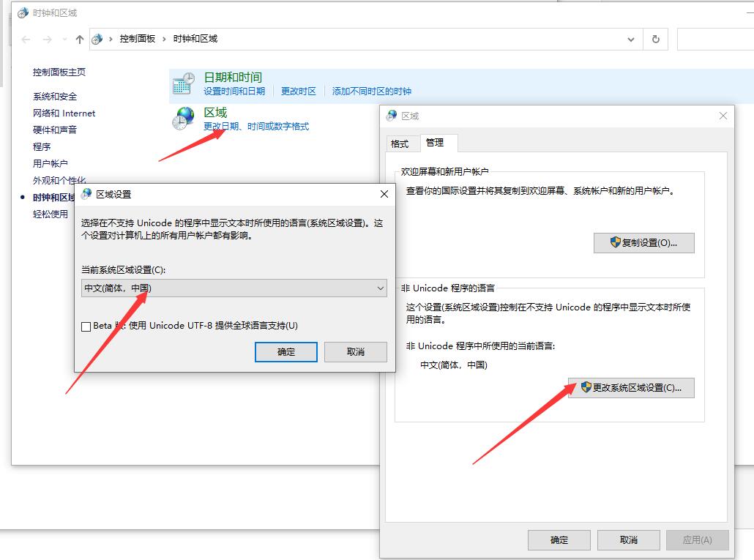The image size is (754, 560).
Task: Open 更改日期、时间或数字格式 link
Action: tap(256, 127)
